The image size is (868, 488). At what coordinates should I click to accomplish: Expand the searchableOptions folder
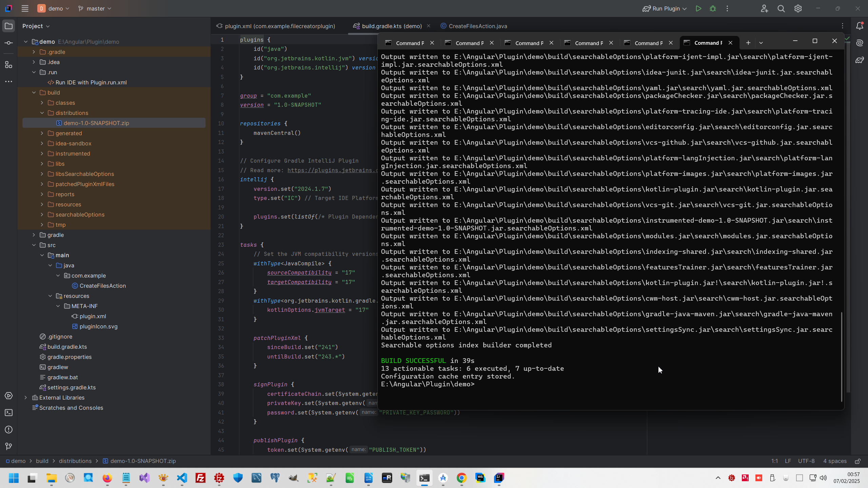pos(42,215)
